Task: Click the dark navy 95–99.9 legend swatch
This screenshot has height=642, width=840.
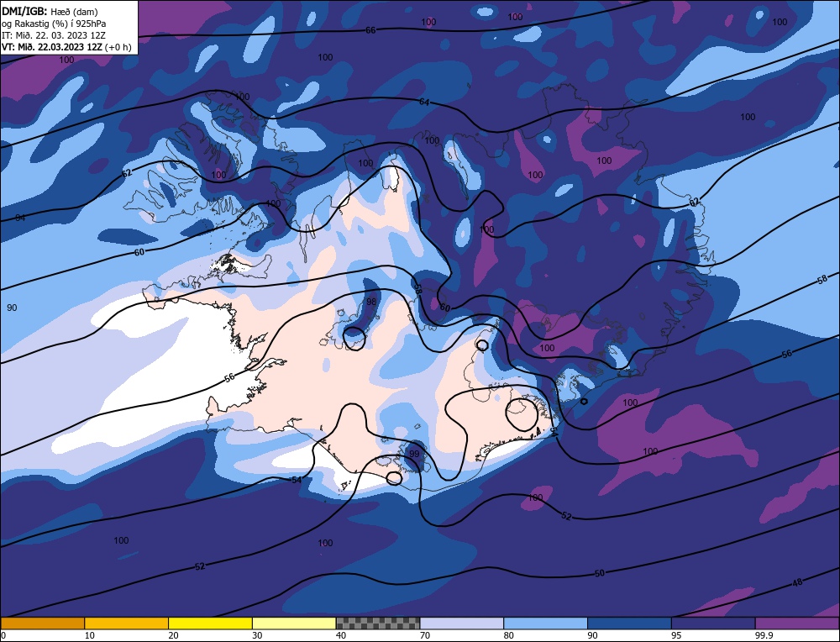Action: 713,624
